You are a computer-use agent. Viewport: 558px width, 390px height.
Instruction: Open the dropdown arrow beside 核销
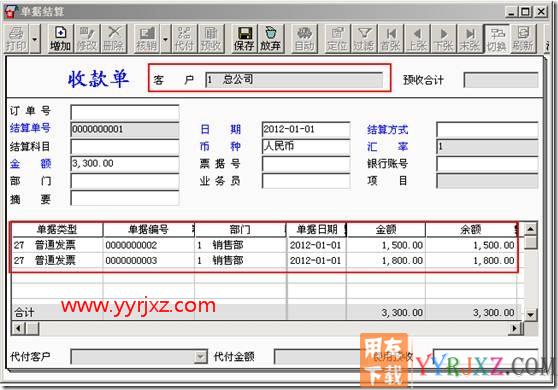click(x=165, y=39)
